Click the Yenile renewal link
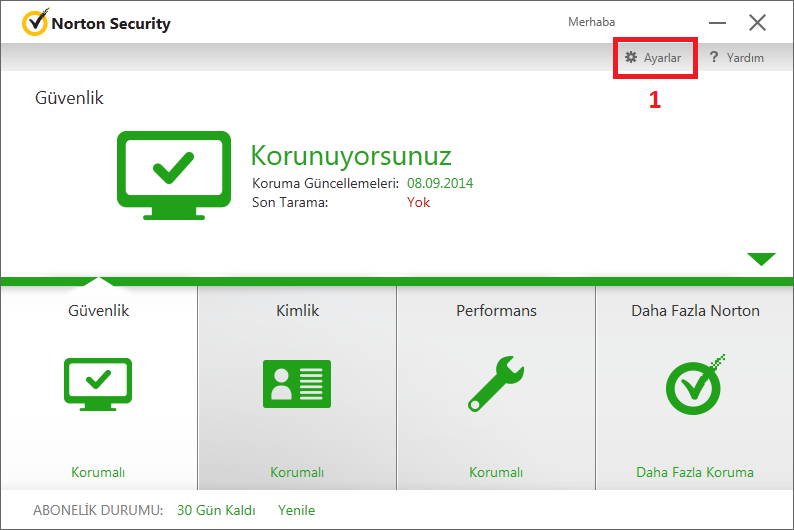Image resolution: width=794 pixels, height=530 pixels. click(x=296, y=510)
